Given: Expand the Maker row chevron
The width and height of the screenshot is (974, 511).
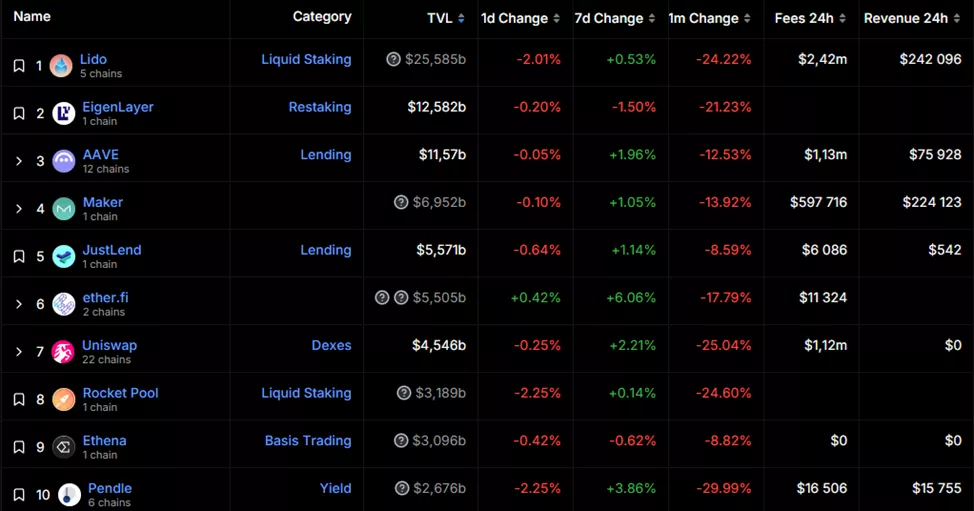Looking at the screenshot, I should [19, 209].
